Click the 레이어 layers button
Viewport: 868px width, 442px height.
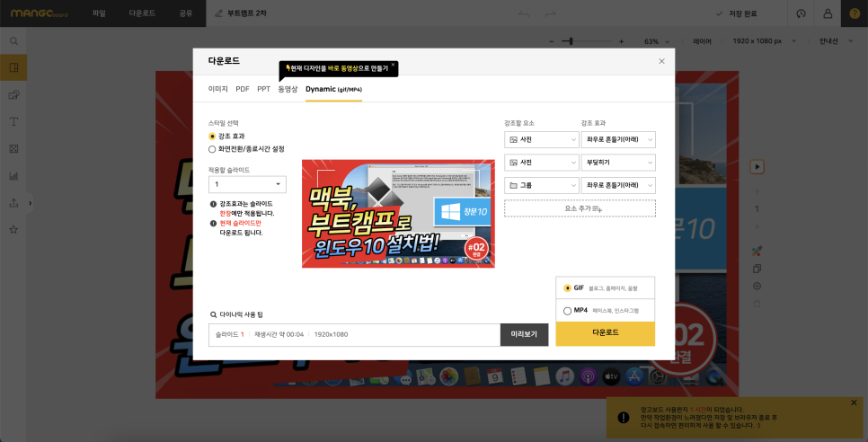click(703, 41)
